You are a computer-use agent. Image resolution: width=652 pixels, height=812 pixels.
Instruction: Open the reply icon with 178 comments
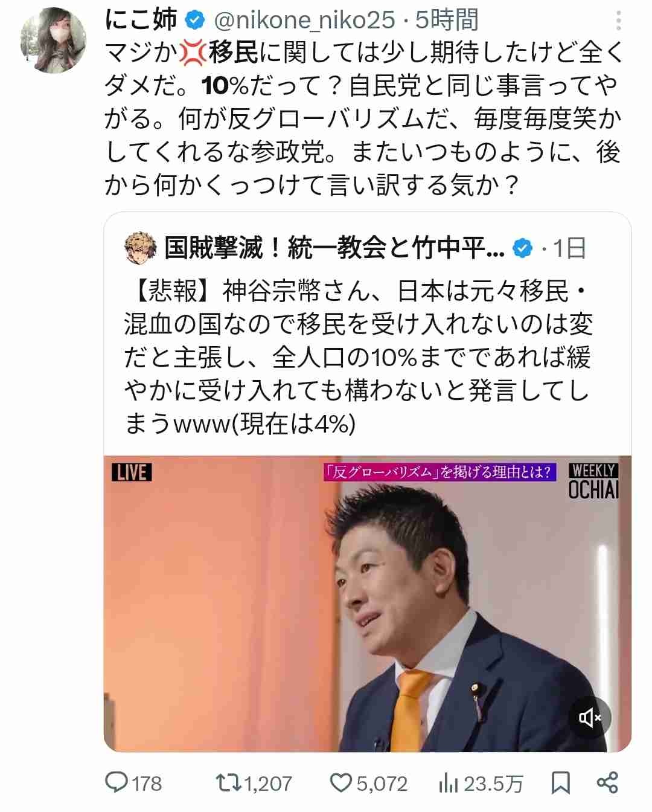tap(117, 783)
